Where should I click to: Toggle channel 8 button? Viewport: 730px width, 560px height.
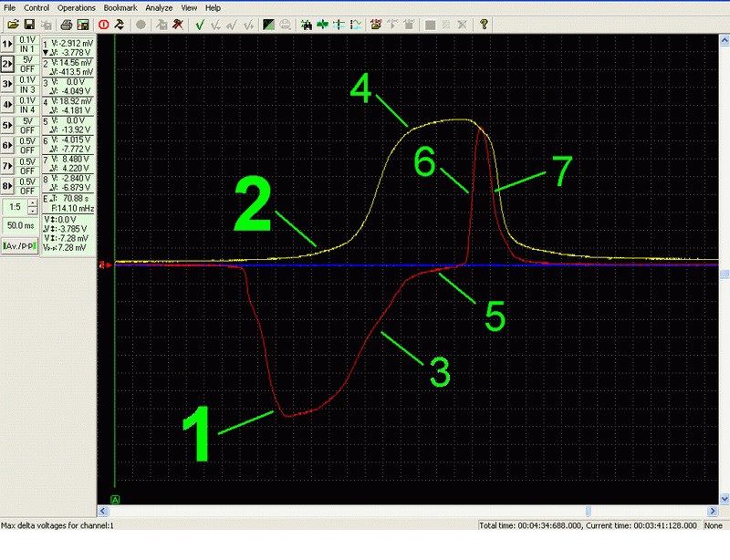pyautogui.click(x=7, y=186)
